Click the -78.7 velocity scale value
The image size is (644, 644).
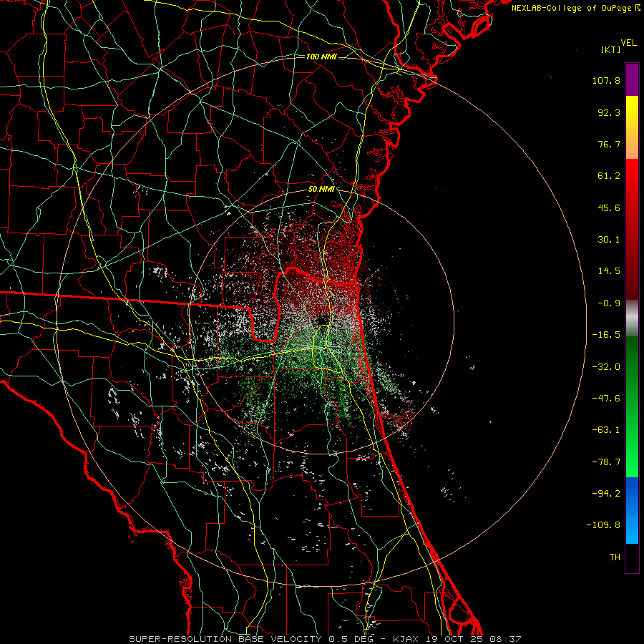point(606,462)
